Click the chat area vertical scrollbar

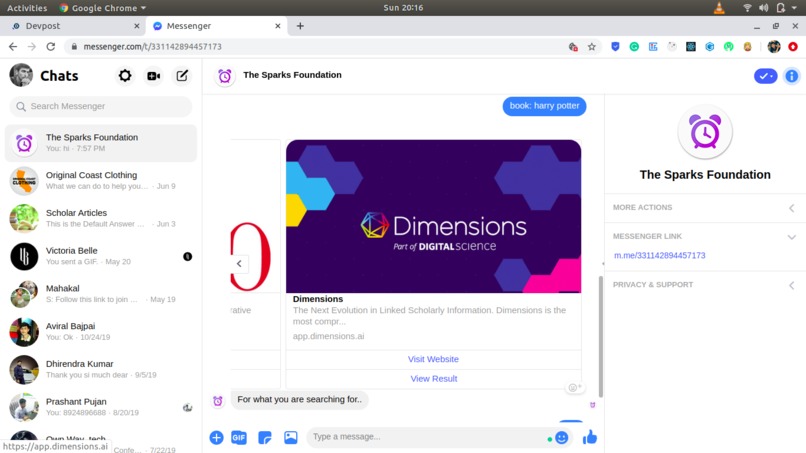pos(600,336)
